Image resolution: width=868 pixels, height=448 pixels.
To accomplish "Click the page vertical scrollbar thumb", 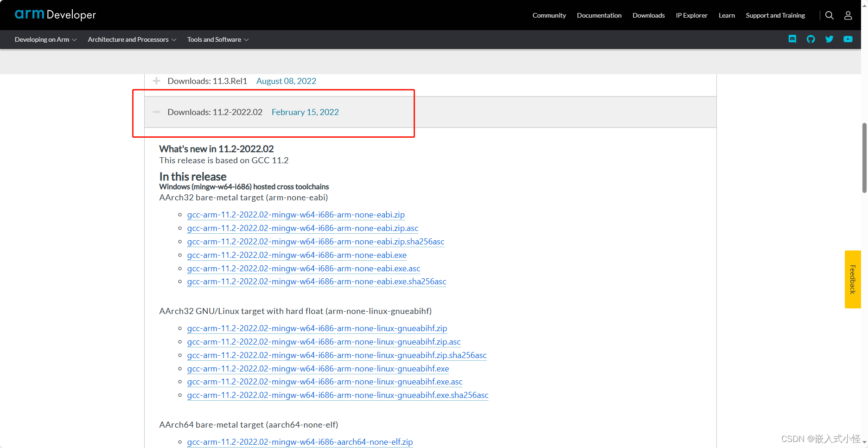I will pyautogui.click(x=864, y=158).
